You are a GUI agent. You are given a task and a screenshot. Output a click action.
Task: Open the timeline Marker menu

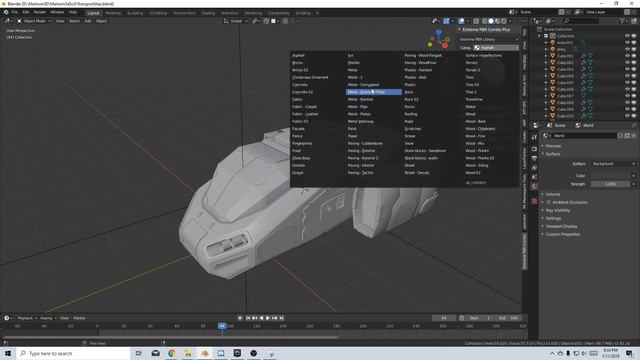tap(79, 318)
